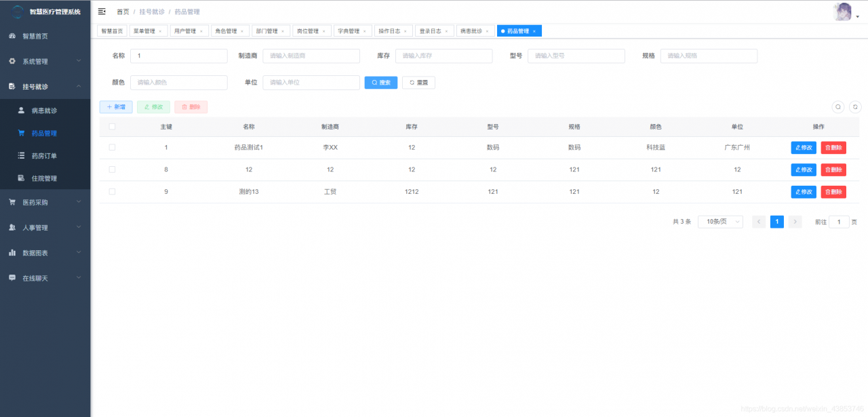Focus the 制造商 input field
Viewport: 868px width, 417px height.
point(311,56)
